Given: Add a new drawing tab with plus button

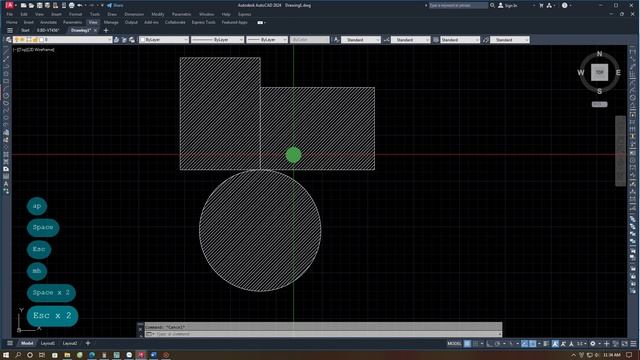Looking at the screenshot, I should [106, 30].
